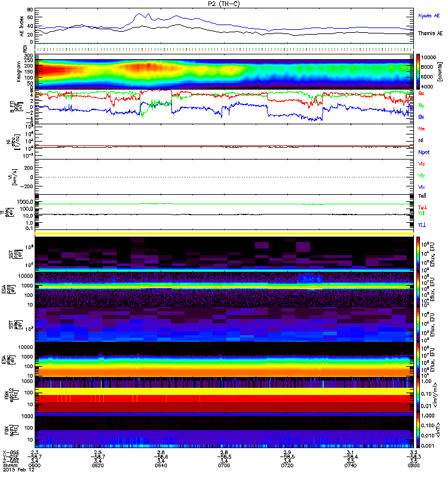Click the FBK mV/m color bar

418,395
